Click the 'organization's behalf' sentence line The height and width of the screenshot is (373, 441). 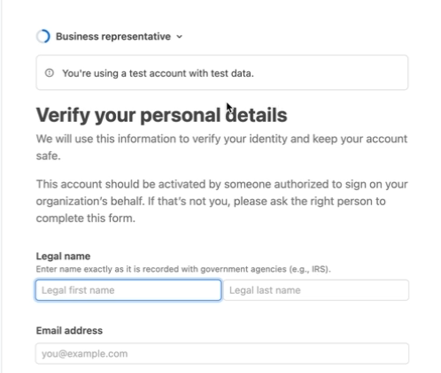pos(211,201)
